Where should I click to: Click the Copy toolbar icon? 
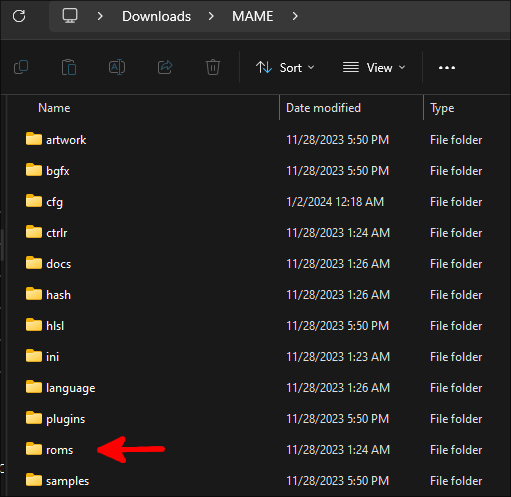coord(21,67)
